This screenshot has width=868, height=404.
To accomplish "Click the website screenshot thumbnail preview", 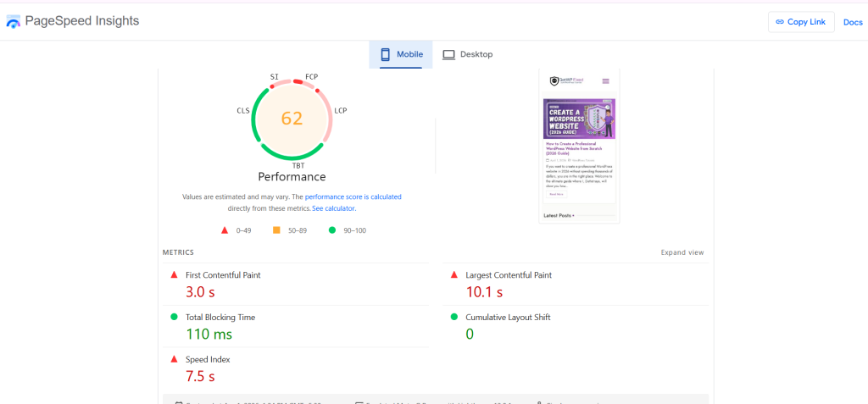I will (x=579, y=147).
